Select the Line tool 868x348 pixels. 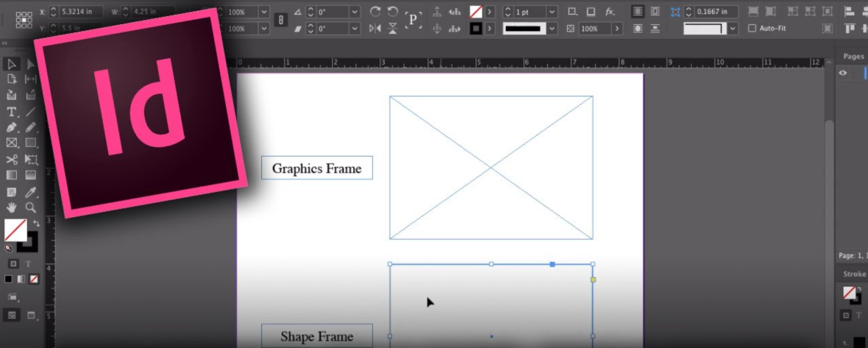pos(30,112)
